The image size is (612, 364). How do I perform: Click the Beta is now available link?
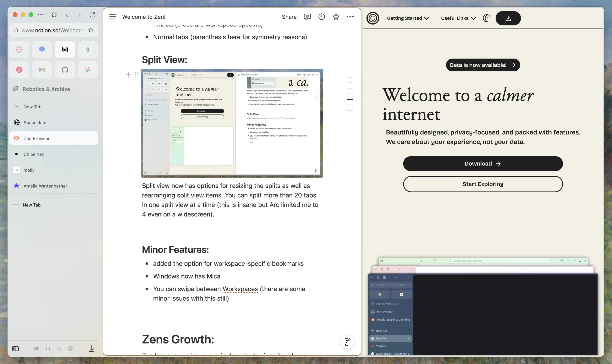click(x=483, y=65)
